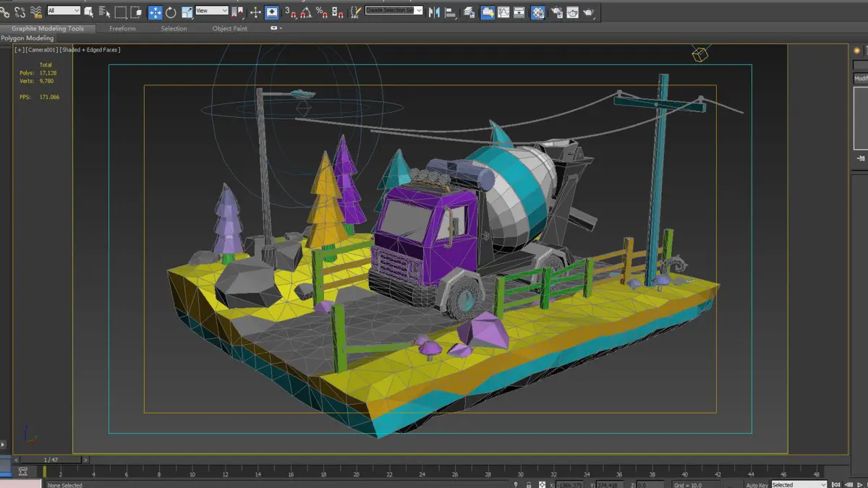Toggle the Auto Key button
Image resolution: width=868 pixels, height=488 pixels.
(757, 485)
